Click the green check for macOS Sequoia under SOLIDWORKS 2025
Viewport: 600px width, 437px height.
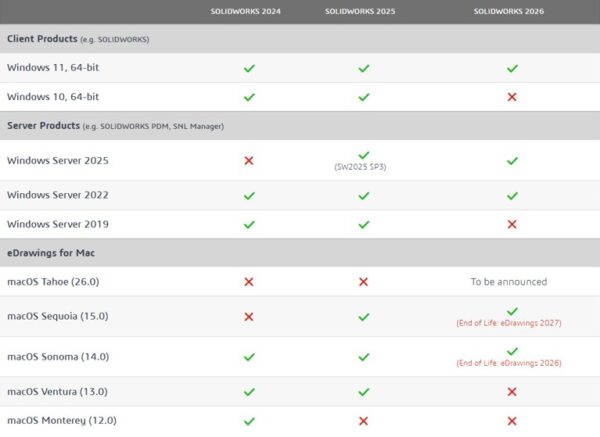[364, 317]
